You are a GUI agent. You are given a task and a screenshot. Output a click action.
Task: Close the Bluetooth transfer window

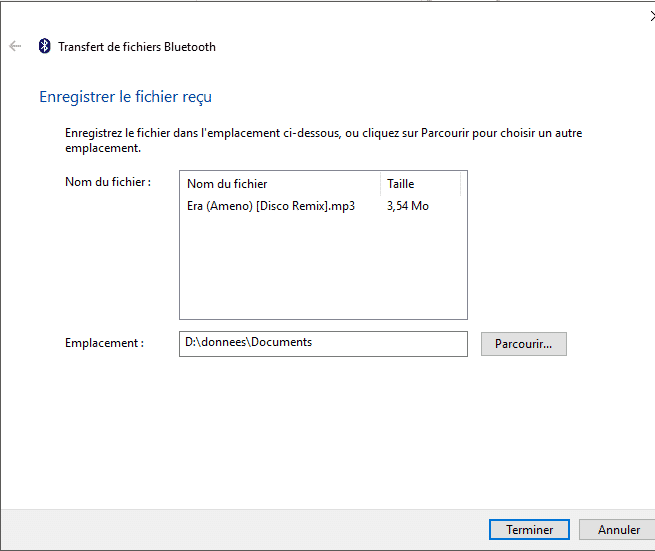coord(652,16)
